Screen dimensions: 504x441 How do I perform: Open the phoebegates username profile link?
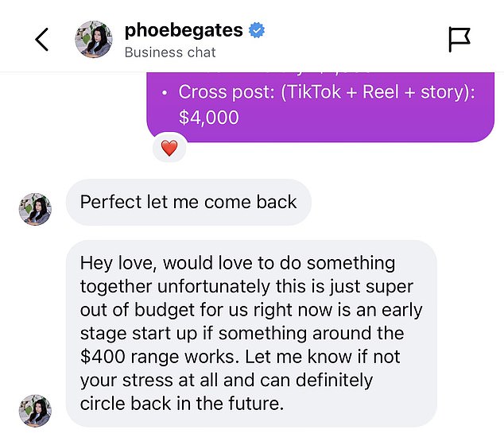(184, 31)
